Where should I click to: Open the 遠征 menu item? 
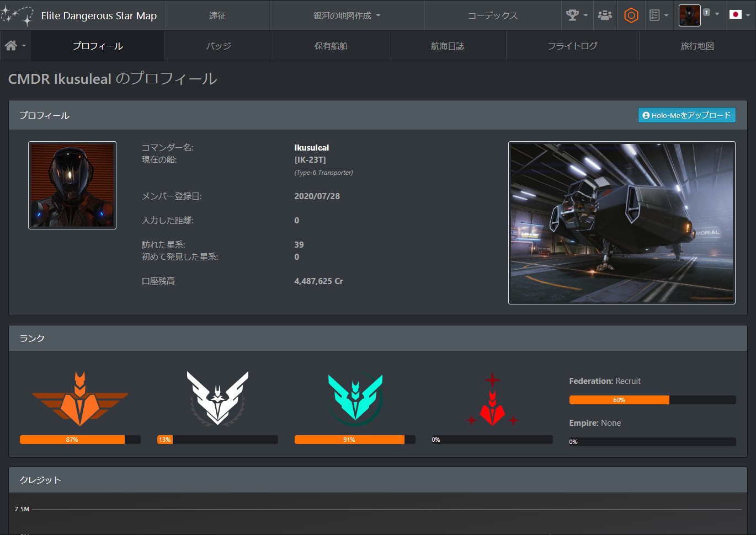[217, 15]
